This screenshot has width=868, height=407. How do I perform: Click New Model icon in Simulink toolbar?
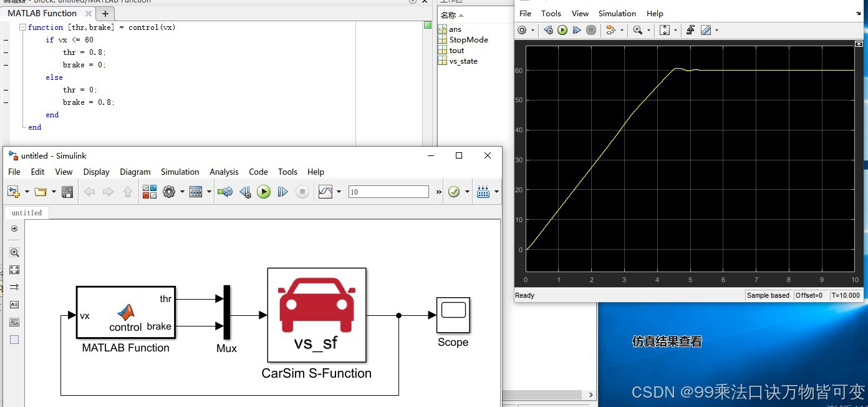coord(13,192)
